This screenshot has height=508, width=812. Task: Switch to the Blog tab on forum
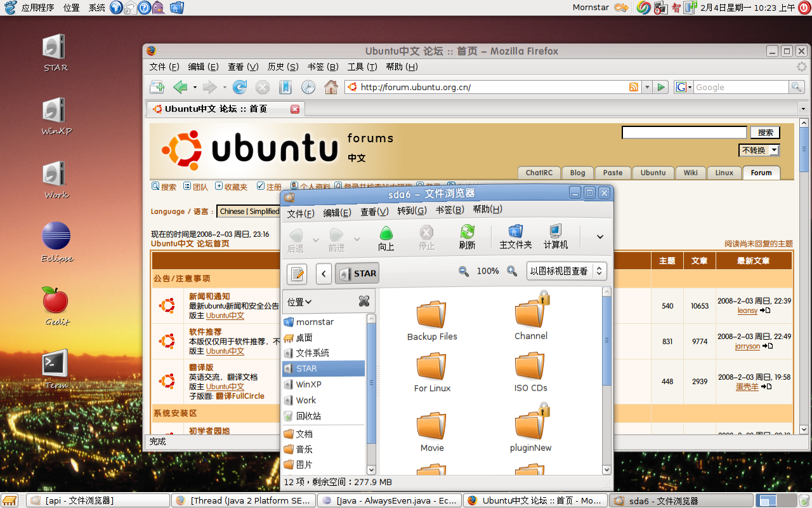click(x=577, y=173)
